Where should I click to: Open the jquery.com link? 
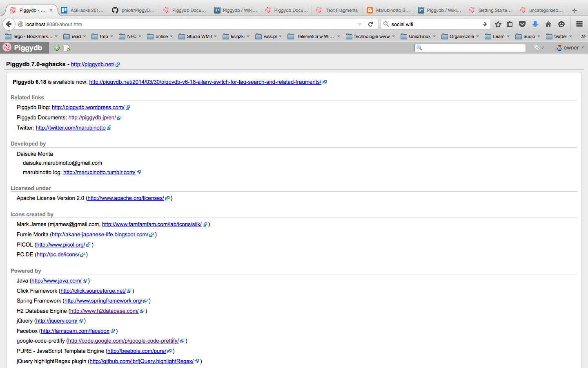pyautogui.click(x=57, y=321)
